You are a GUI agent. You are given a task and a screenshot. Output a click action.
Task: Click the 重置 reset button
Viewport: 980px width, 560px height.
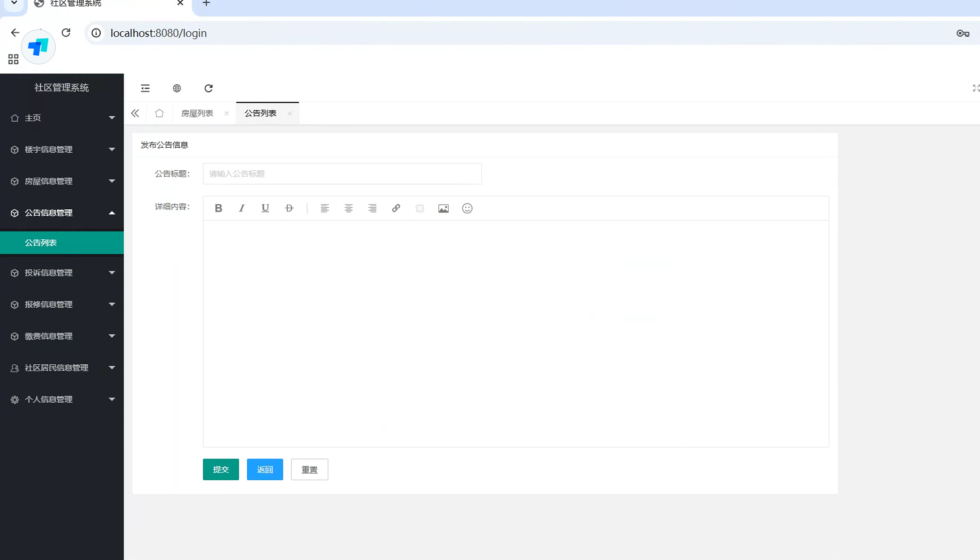click(x=309, y=469)
